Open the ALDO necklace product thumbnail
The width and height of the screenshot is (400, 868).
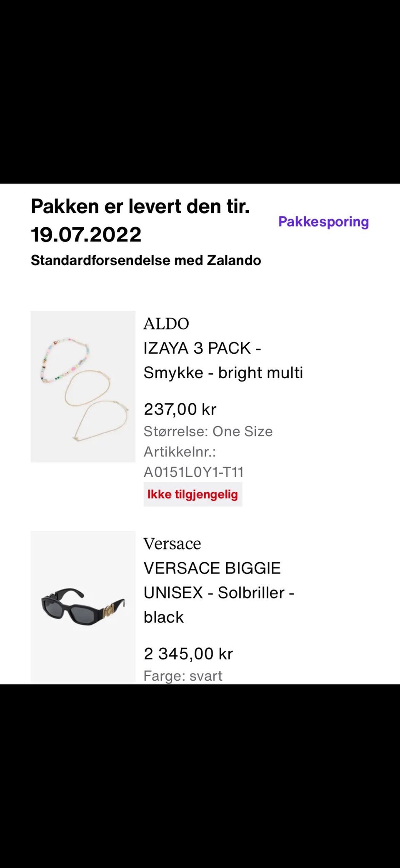(x=83, y=386)
